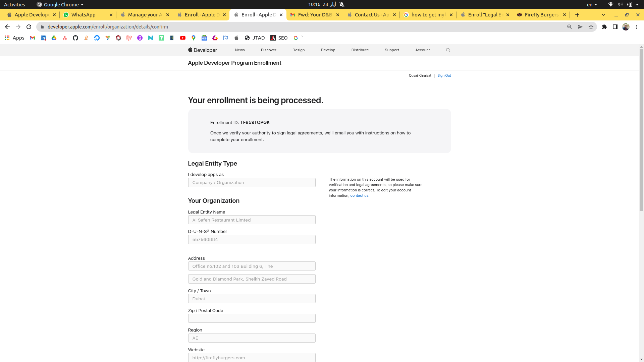Image resolution: width=644 pixels, height=362 pixels.
Task: Open the Gmail bookmark
Action: coord(33,38)
